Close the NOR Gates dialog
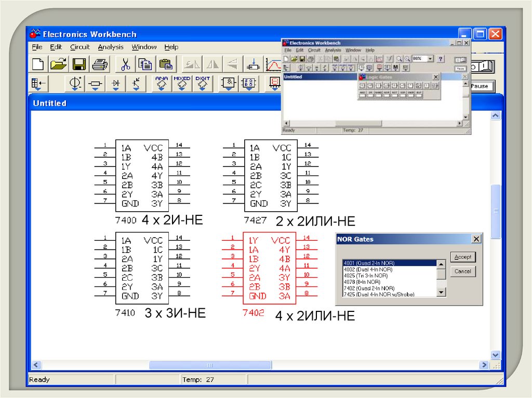Screen dimensions: 532x398 pos(476,239)
